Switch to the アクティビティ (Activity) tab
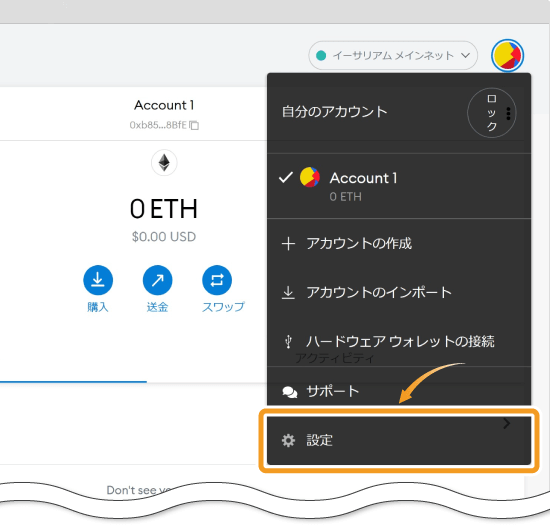Image resolution: width=550 pixels, height=530 pixels. [335, 358]
